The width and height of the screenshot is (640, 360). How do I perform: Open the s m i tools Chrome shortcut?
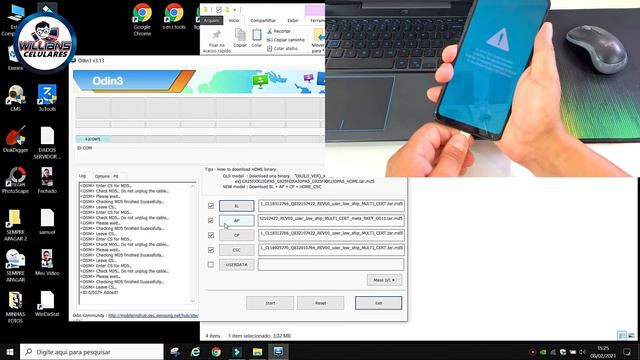174,16
